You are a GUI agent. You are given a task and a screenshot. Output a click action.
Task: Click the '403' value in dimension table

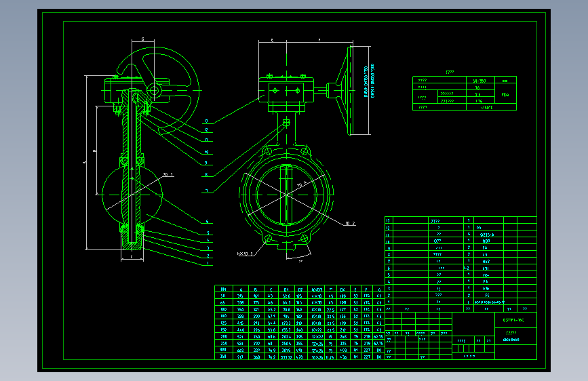point(342,350)
